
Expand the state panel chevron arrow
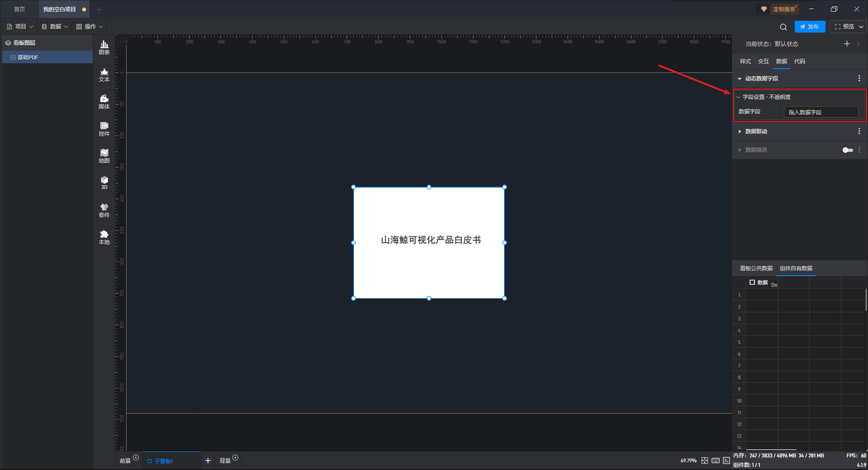click(859, 44)
